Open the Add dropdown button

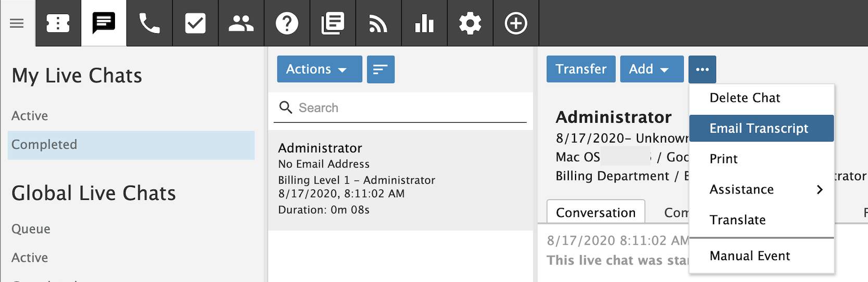pyautogui.click(x=652, y=69)
